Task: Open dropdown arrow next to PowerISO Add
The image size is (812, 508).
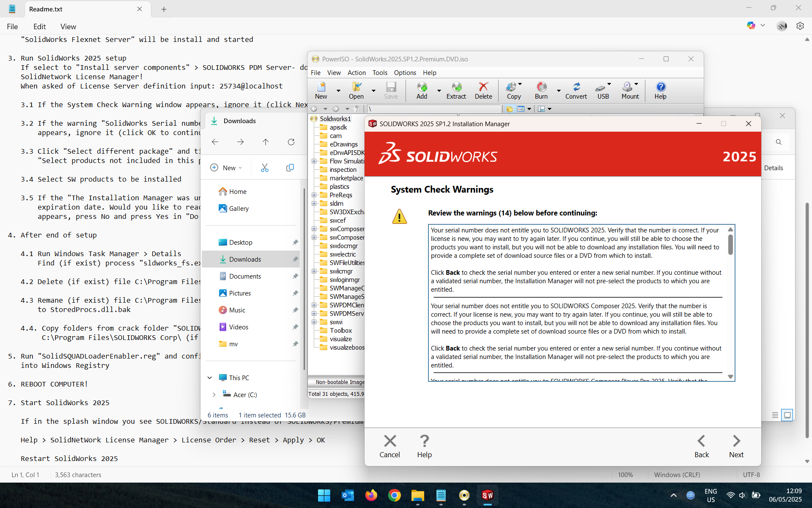Action: coord(439,91)
